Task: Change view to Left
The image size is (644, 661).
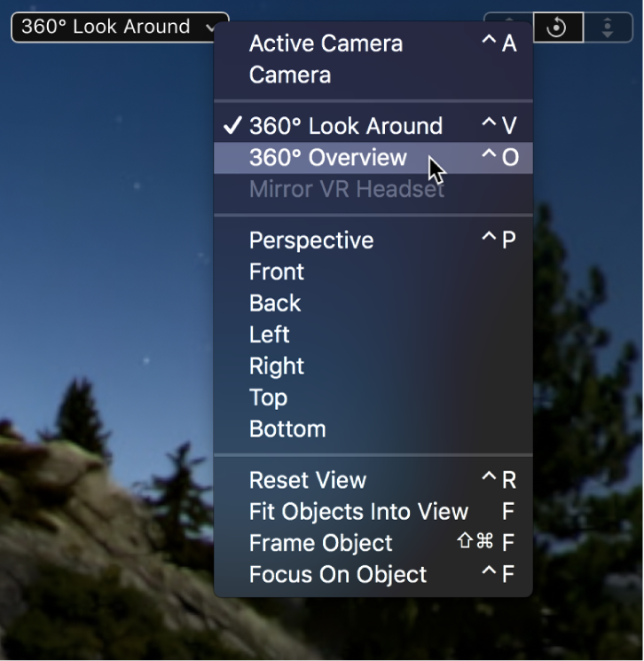Action: pos(270,334)
